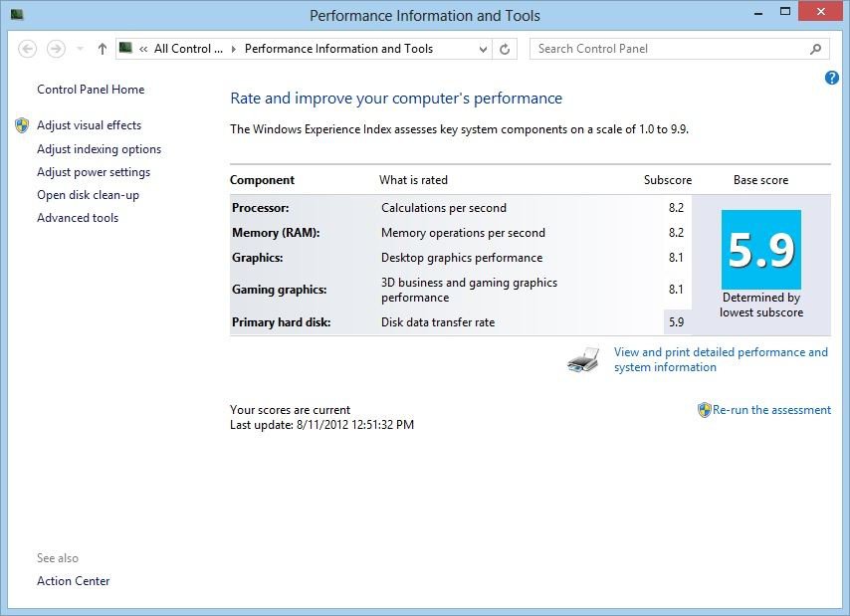Expand the breadcrumb chevron after All Control
This screenshot has height=616, width=850.
(x=234, y=50)
